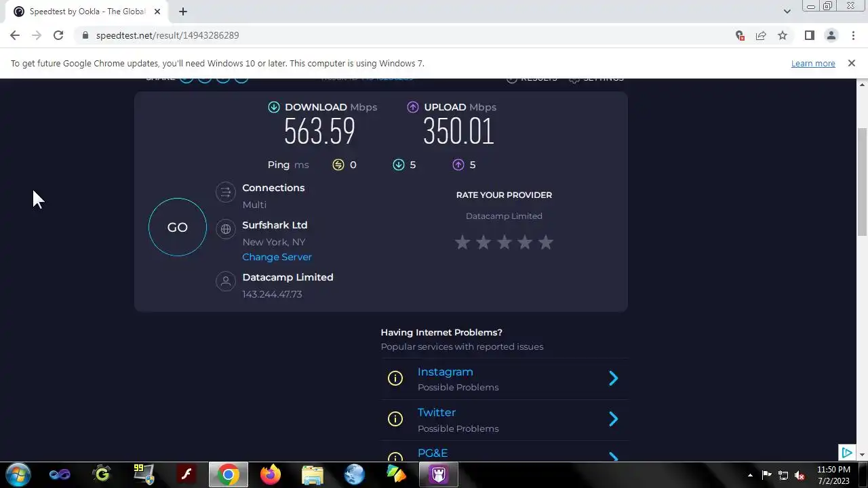Image resolution: width=868 pixels, height=488 pixels.
Task: Open the tab search dropdown arrow
Action: pyautogui.click(x=787, y=12)
